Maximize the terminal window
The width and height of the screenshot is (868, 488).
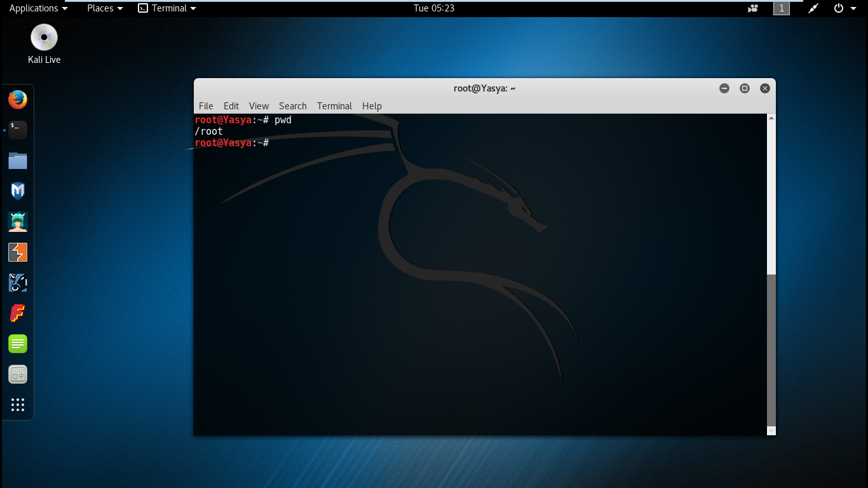pos(745,88)
